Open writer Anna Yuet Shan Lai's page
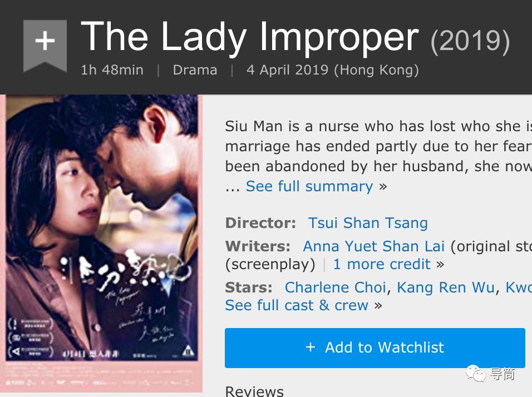This screenshot has height=397, width=532. (x=374, y=246)
